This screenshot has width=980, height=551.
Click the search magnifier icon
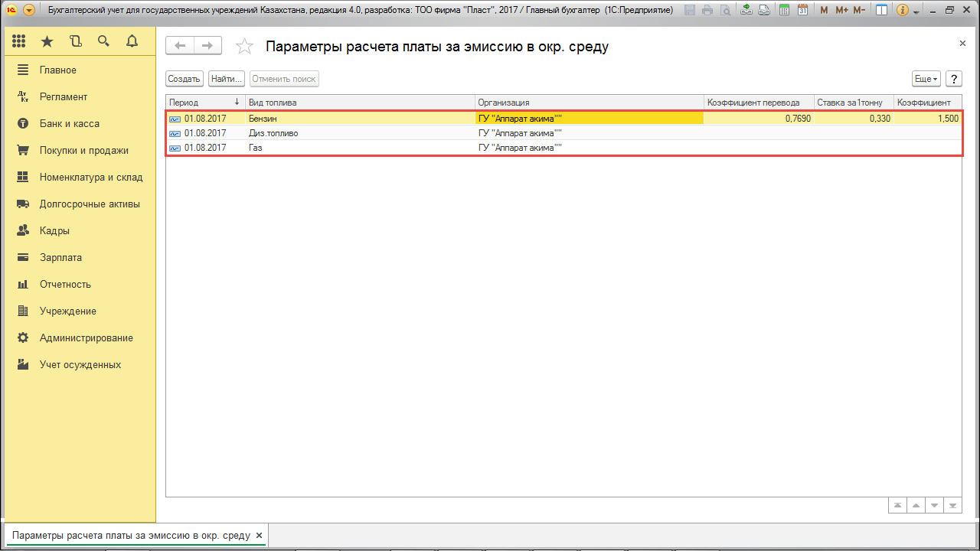(103, 41)
